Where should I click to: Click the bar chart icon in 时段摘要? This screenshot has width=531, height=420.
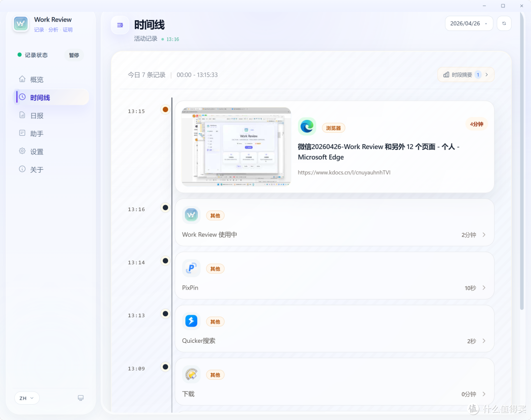[x=446, y=75]
